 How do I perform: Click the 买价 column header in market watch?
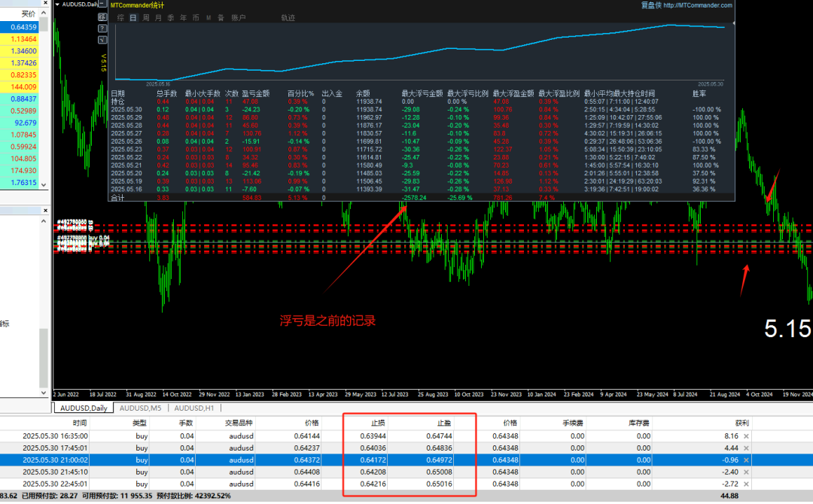pos(29,14)
